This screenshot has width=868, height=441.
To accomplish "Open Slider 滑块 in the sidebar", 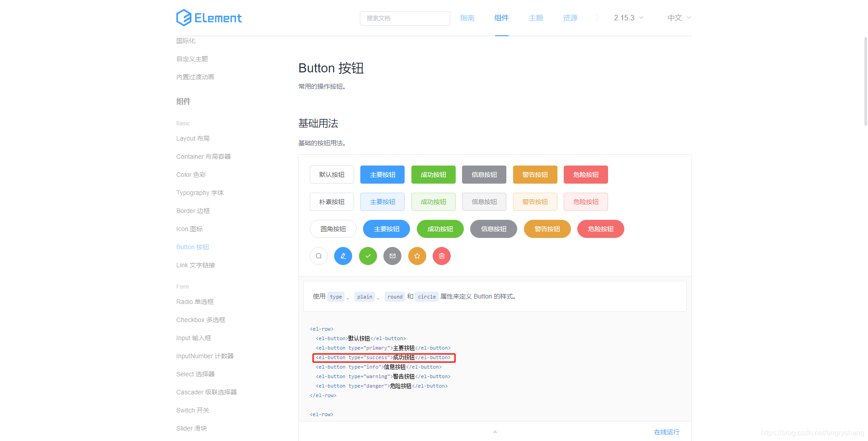I will [192, 428].
